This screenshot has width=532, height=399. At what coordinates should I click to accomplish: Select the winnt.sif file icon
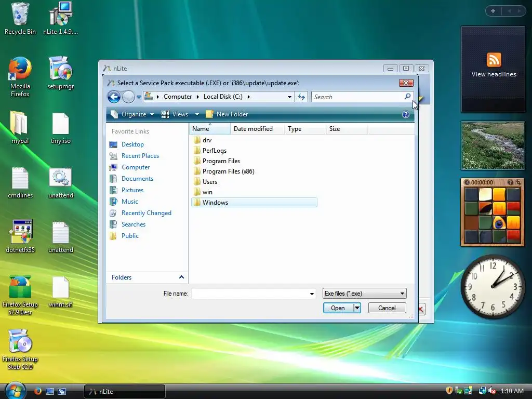click(x=61, y=291)
